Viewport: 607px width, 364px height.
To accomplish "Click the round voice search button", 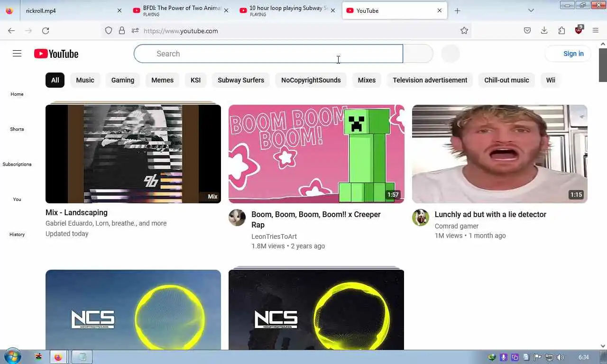I will (x=451, y=54).
